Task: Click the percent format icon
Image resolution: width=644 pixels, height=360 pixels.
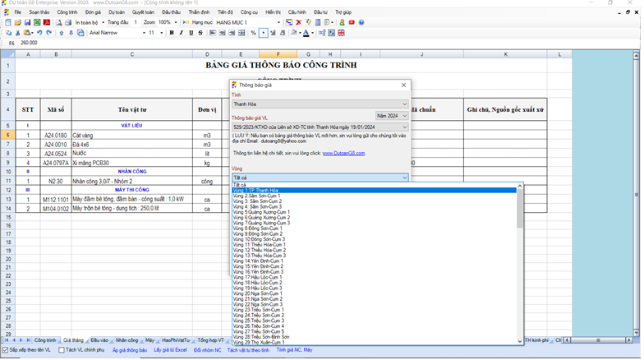Action: (253, 33)
